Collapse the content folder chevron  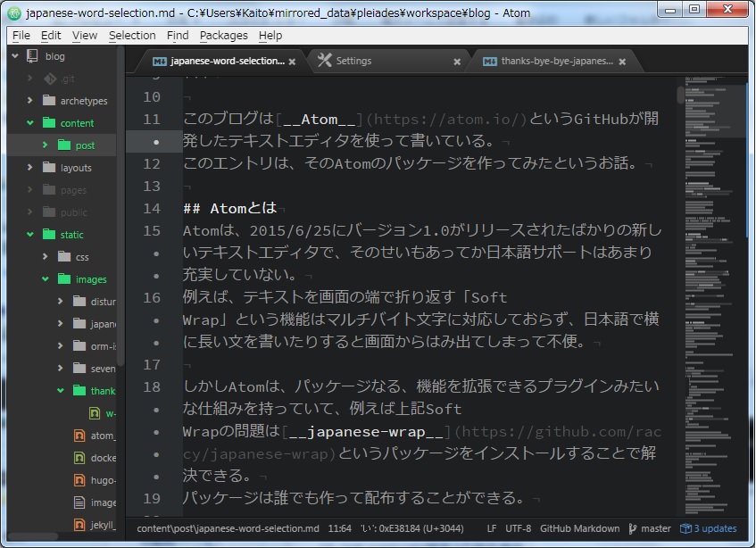pyautogui.click(x=29, y=122)
